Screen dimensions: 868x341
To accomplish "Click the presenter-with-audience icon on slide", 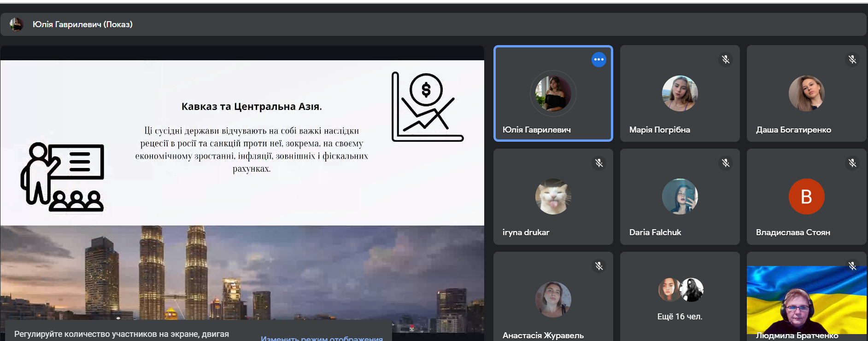I will 62,177.
